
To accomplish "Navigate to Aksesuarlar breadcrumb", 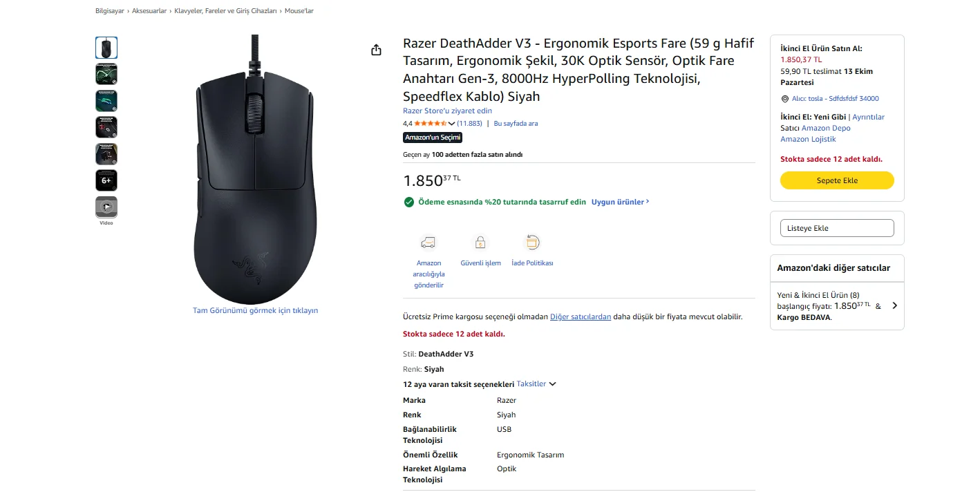I will pyautogui.click(x=149, y=11).
